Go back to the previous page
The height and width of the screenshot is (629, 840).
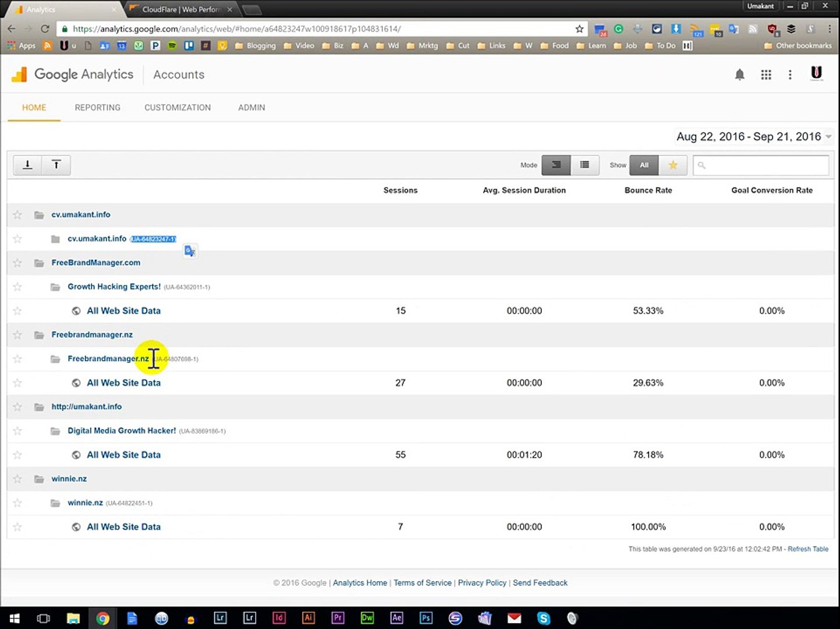[x=12, y=29]
